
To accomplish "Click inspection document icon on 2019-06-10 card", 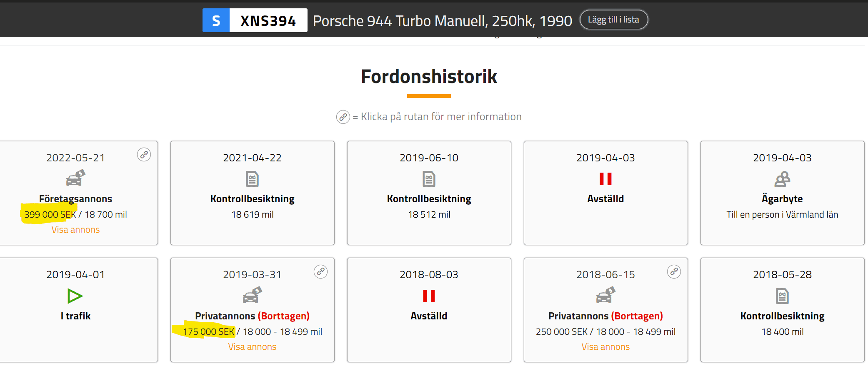I will [x=429, y=179].
